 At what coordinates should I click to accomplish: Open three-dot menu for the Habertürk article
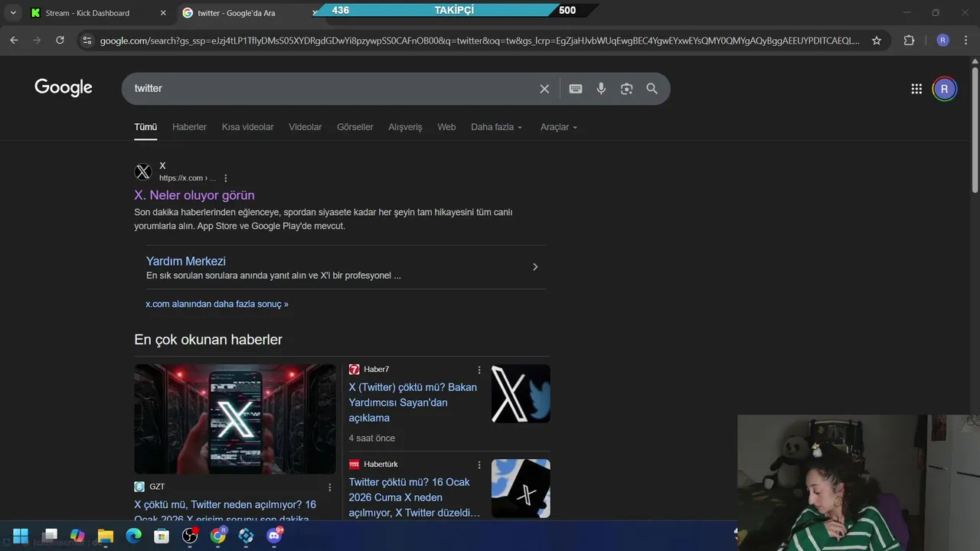click(x=479, y=465)
